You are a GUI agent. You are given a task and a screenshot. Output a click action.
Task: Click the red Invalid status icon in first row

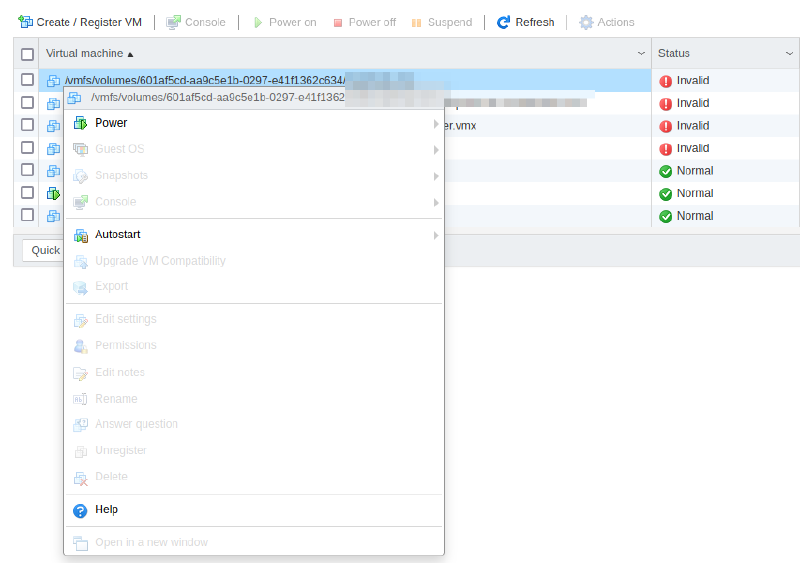[x=666, y=81]
